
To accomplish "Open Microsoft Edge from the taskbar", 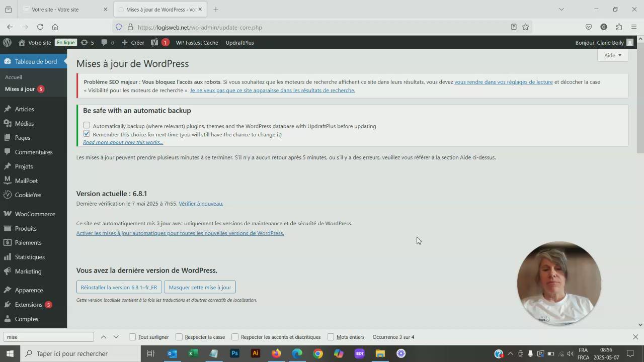I will click(297, 353).
